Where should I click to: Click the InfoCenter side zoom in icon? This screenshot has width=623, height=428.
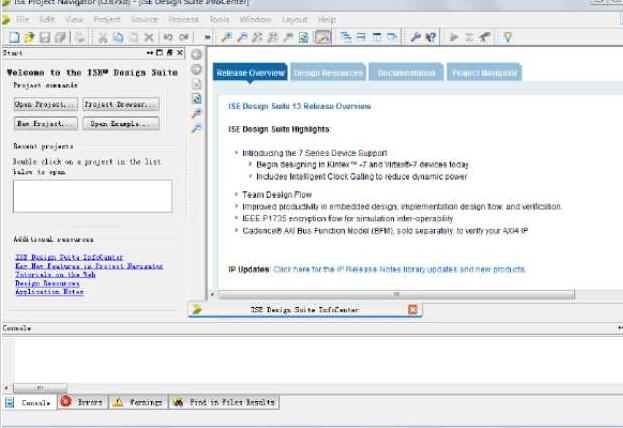pos(196,114)
